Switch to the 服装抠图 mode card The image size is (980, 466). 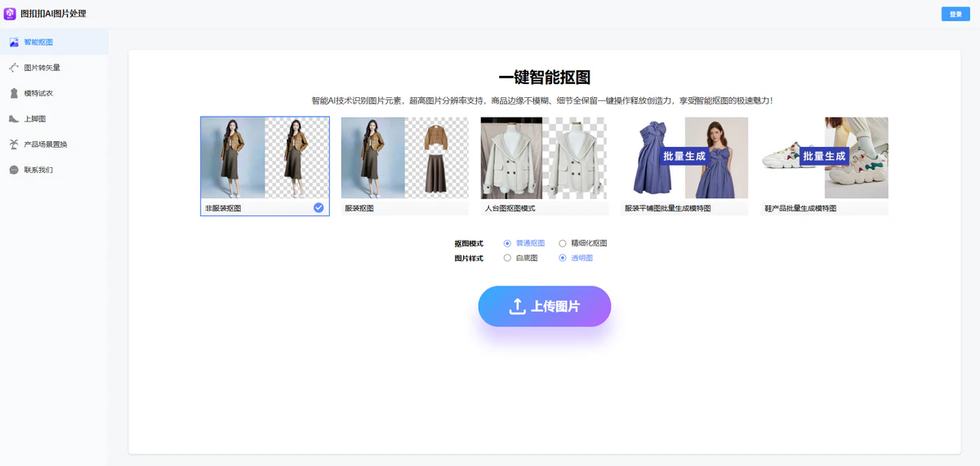pos(404,166)
